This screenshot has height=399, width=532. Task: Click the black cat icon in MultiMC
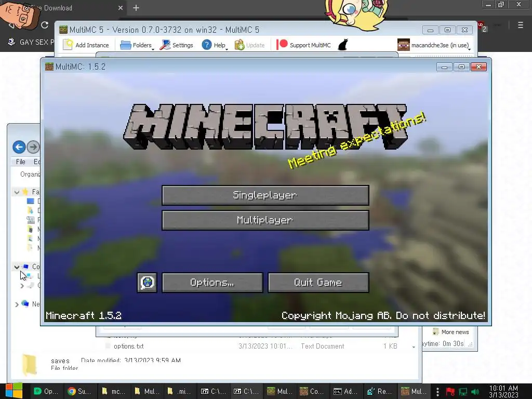pyautogui.click(x=343, y=45)
